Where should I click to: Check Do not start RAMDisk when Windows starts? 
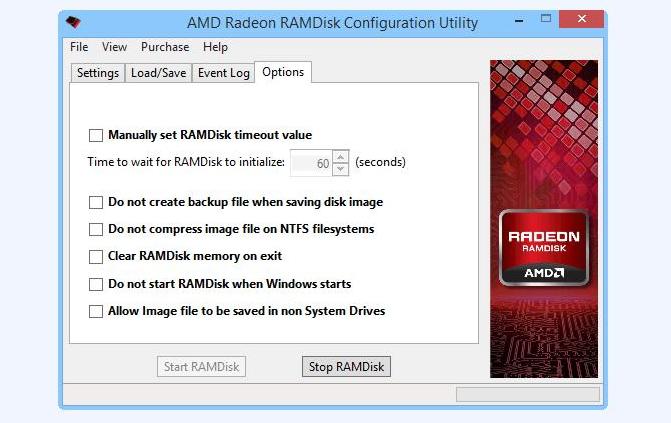pyautogui.click(x=96, y=284)
